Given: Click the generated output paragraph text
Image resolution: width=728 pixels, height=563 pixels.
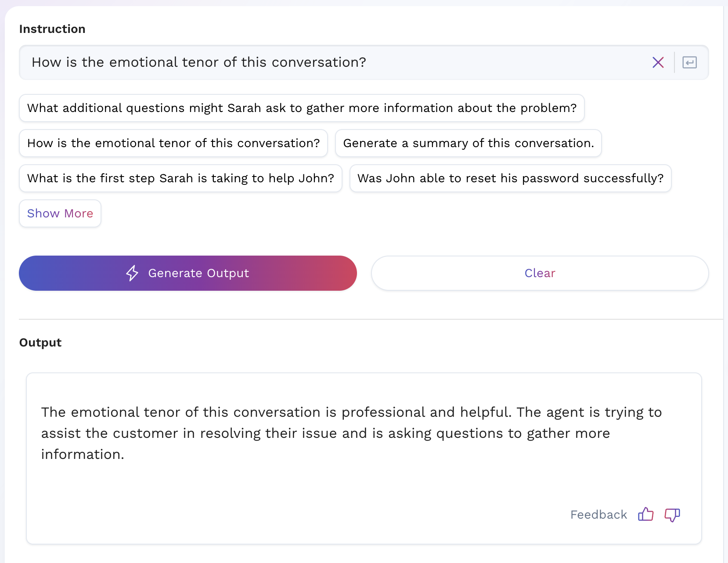Looking at the screenshot, I should click(351, 433).
